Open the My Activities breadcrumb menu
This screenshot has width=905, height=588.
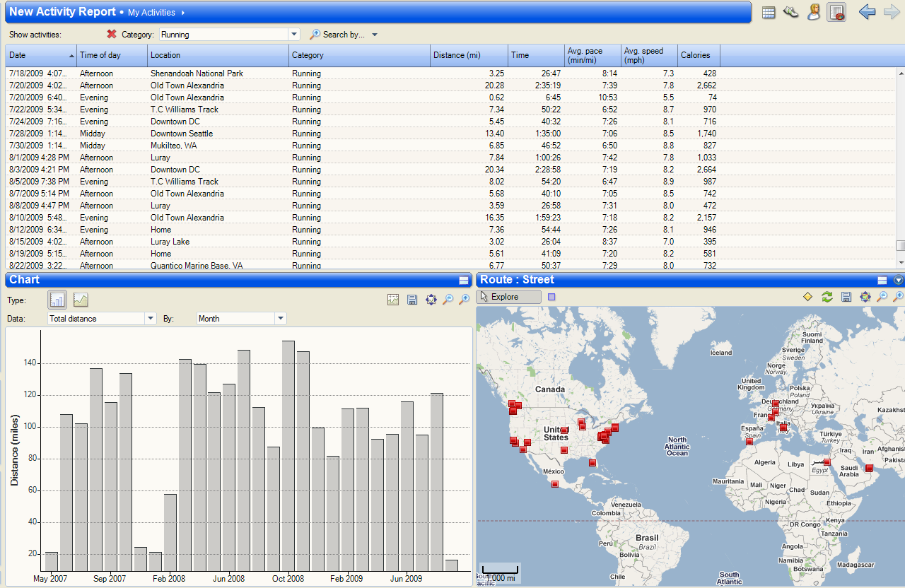tap(156, 13)
